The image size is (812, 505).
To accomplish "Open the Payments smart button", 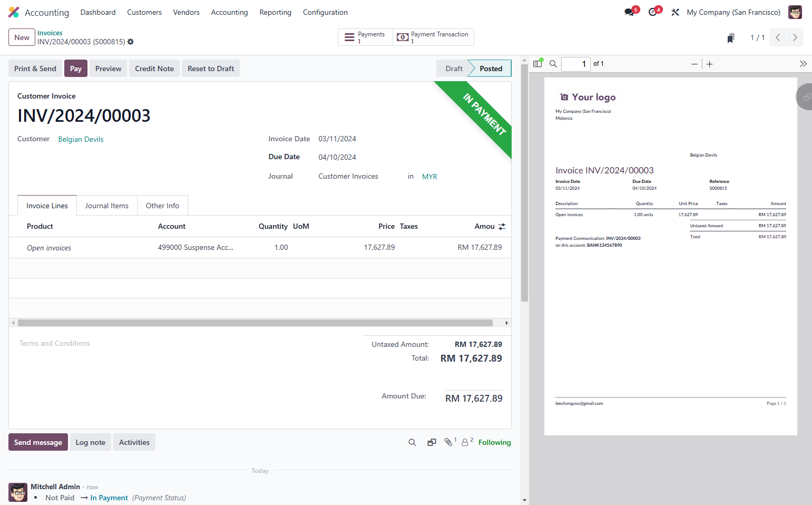I will tap(365, 37).
